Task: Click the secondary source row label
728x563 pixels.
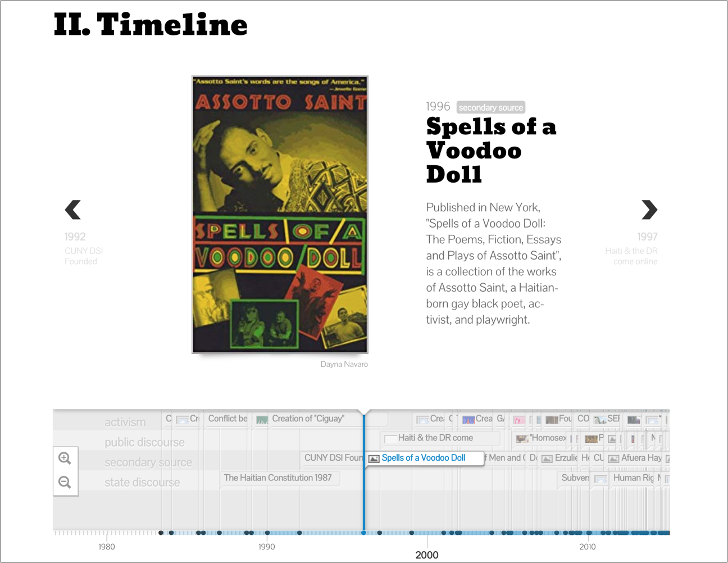Action: 148,462
